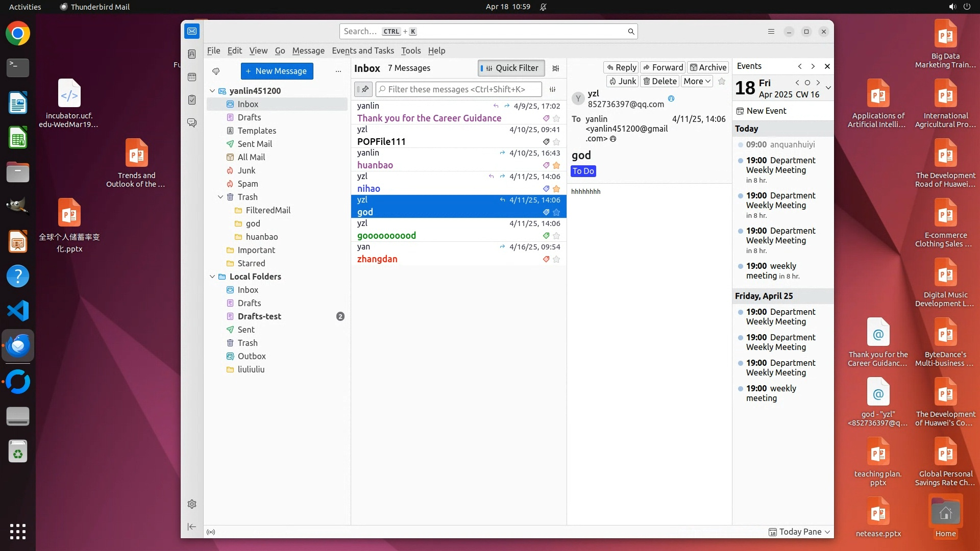The height and width of the screenshot is (551, 980).
Task: Collapse the Trash folder subtree
Action: tap(220, 197)
